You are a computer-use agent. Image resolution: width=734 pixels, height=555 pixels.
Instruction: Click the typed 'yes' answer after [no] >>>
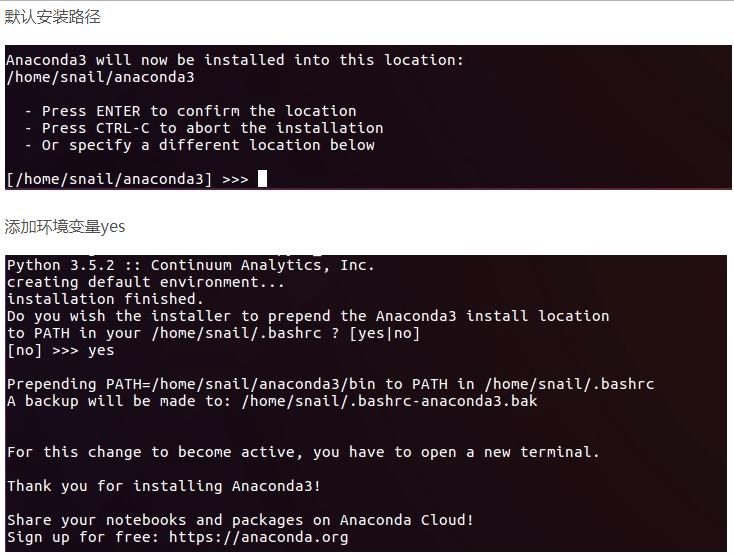coord(101,351)
